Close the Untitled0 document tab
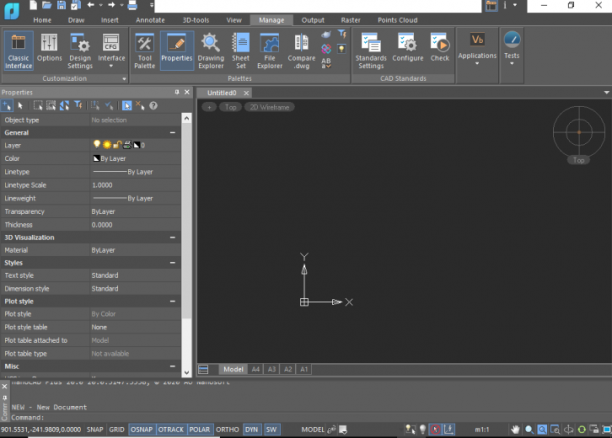 tap(246, 93)
